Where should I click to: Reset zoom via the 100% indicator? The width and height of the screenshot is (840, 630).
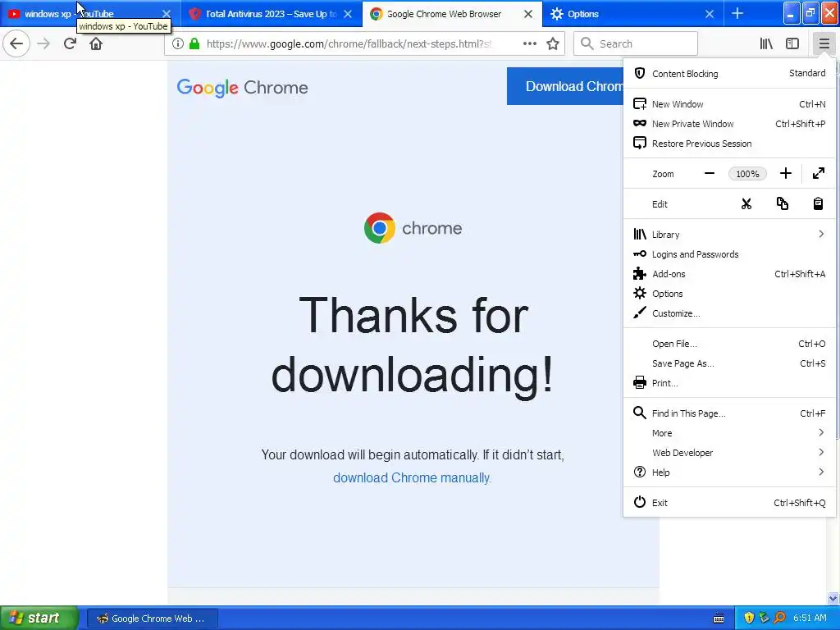pos(747,174)
